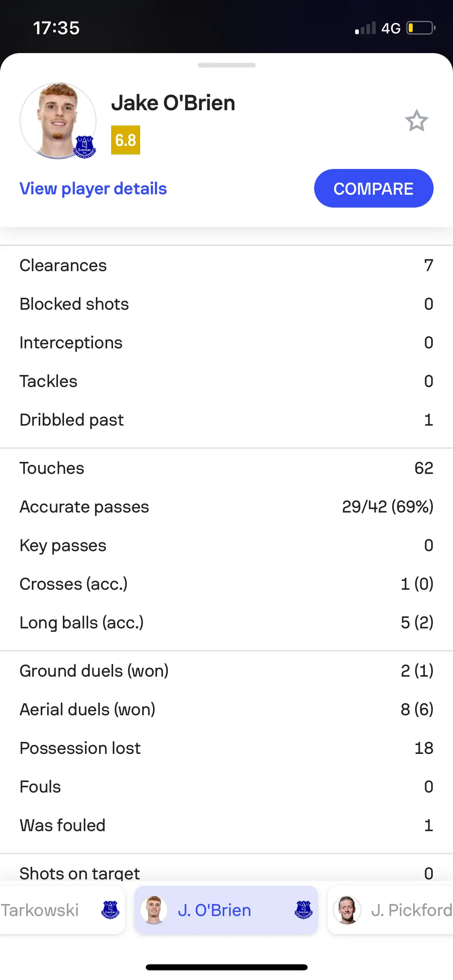The width and height of the screenshot is (453, 980).
Task: Open View player details link
Action: click(x=93, y=189)
